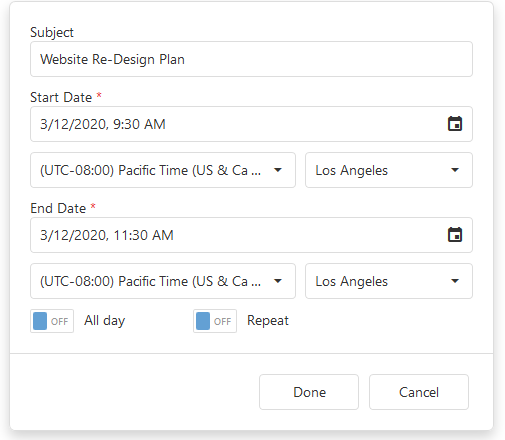Click the Cancel button
The image size is (505, 440).
(419, 392)
